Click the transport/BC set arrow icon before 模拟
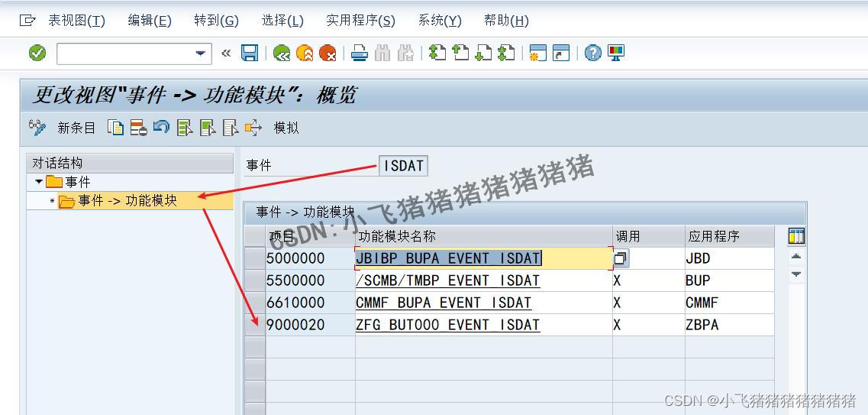Viewport: 868px width, 415px height. [x=253, y=128]
